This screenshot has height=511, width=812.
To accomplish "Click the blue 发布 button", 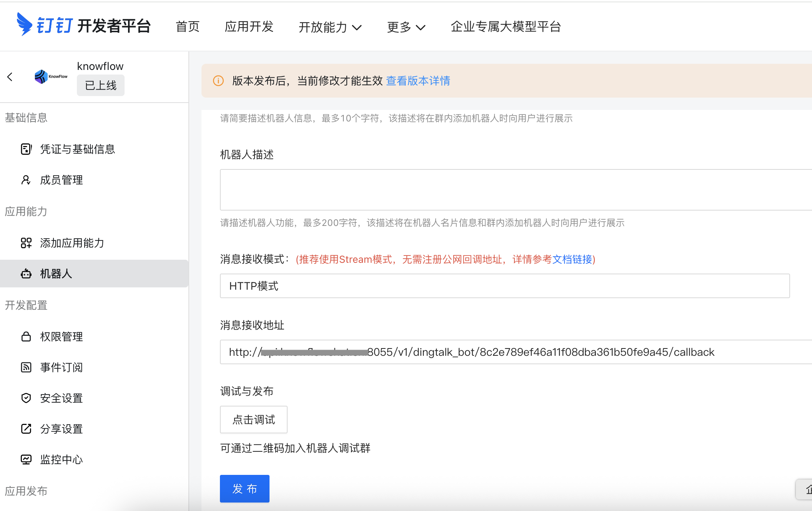I will click(x=245, y=489).
